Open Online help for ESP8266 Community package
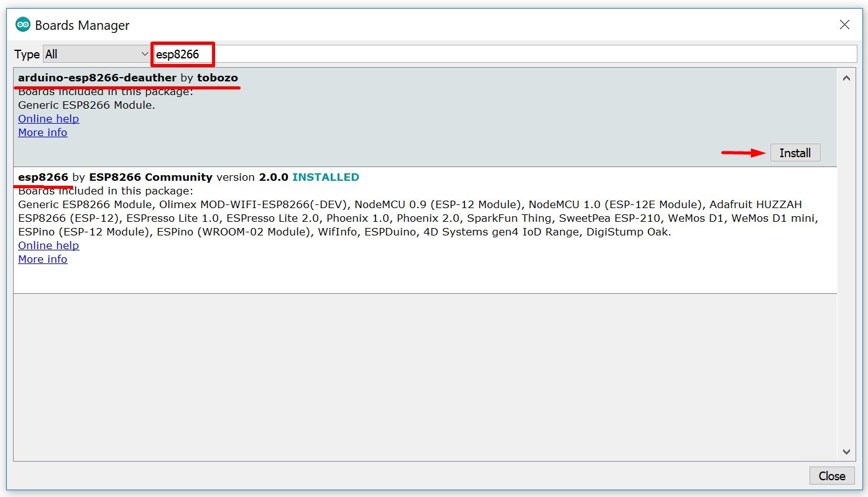This screenshot has height=497, width=868. (48, 245)
